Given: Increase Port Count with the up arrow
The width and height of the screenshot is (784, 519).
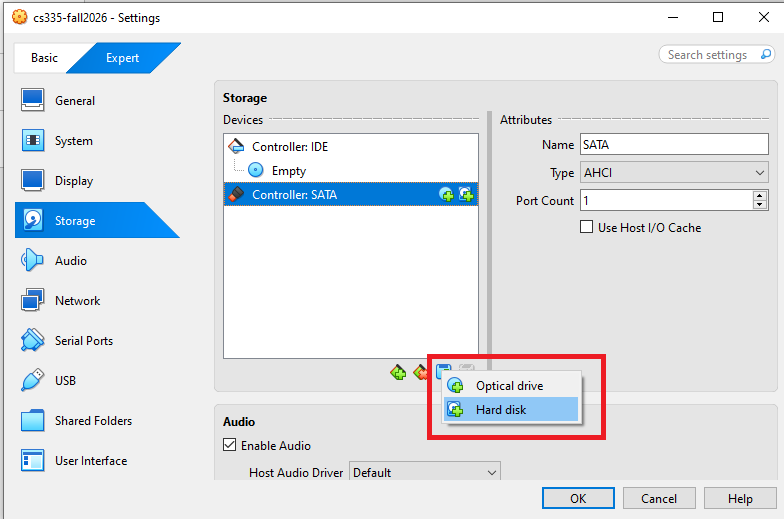Looking at the screenshot, I should click(760, 196).
